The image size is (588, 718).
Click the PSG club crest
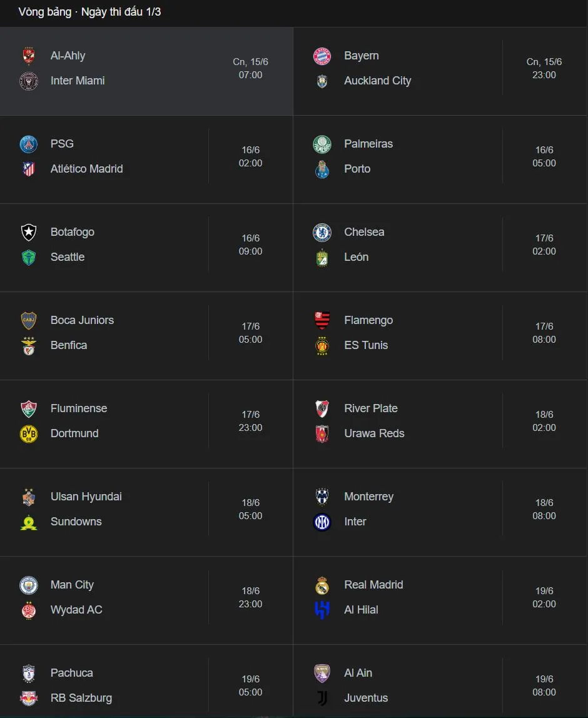pyautogui.click(x=29, y=144)
